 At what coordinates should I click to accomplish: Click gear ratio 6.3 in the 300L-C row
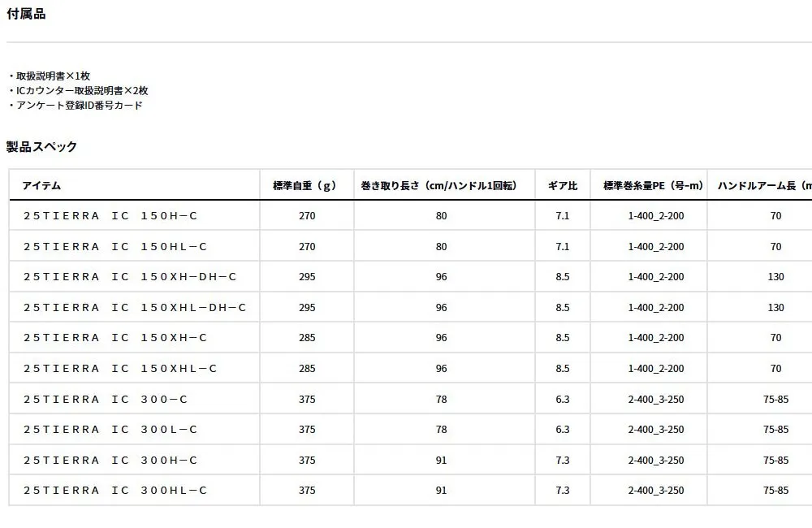click(563, 430)
